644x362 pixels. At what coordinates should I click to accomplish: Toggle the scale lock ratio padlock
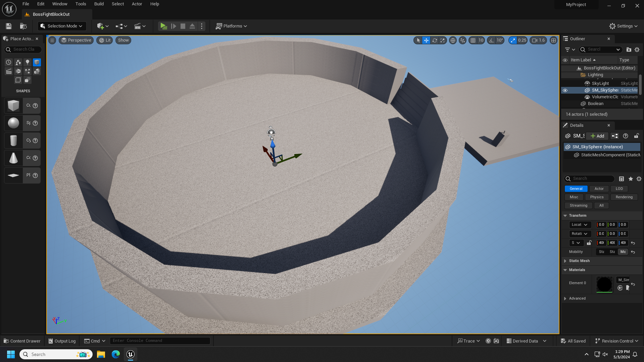tap(589, 243)
